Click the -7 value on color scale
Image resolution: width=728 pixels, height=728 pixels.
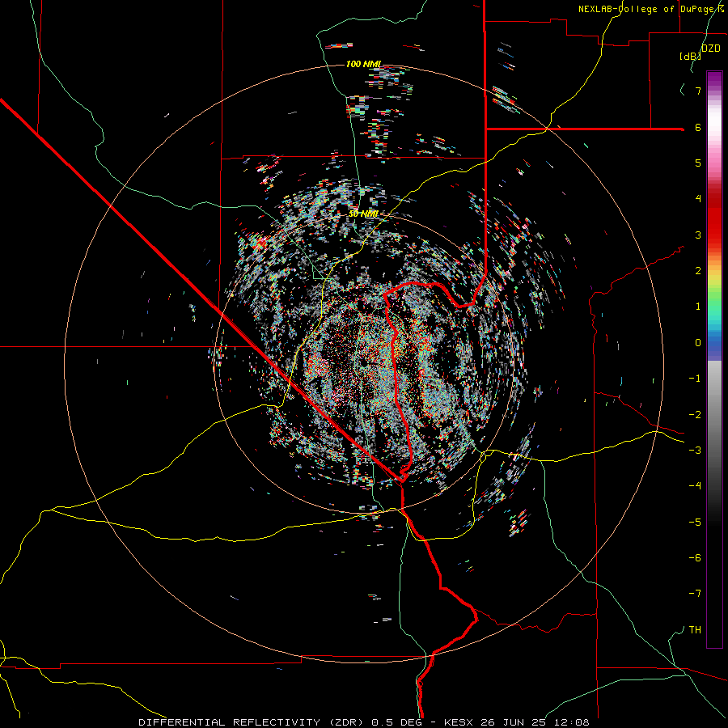pyautogui.click(x=695, y=594)
